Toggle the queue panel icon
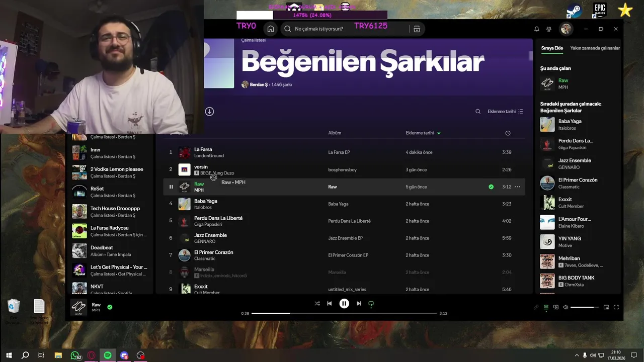Image resolution: width=644 pixels, height=362 pixels. pos(546,307)
